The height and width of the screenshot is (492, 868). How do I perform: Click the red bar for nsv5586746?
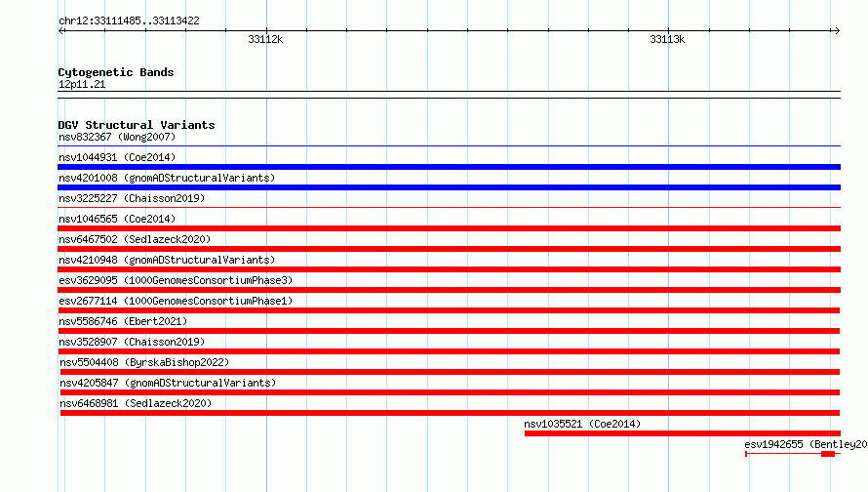(449, 331)
